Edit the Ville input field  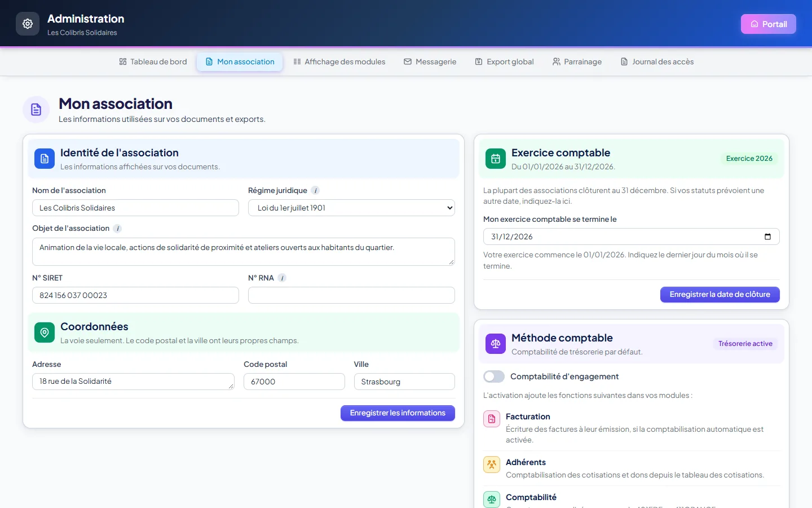point(404,382)
